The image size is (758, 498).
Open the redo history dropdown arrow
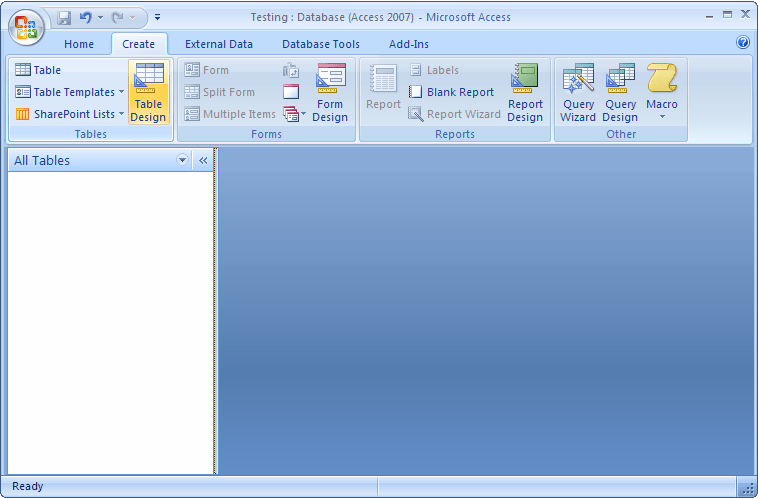(x=132, y=18)
